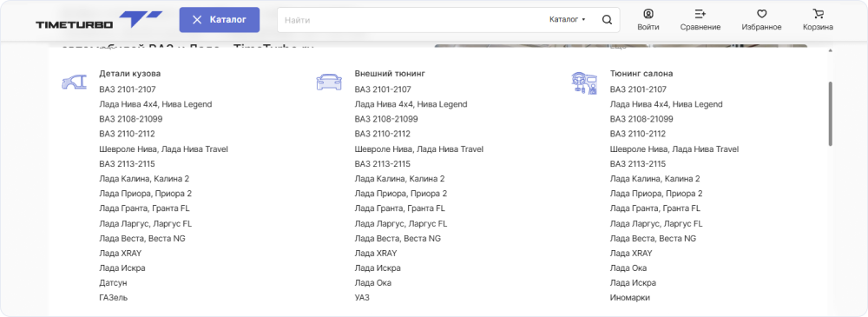
Task: Select ВАЗ 2101-2107 under Детали кузова
Action: coord(128,89)
